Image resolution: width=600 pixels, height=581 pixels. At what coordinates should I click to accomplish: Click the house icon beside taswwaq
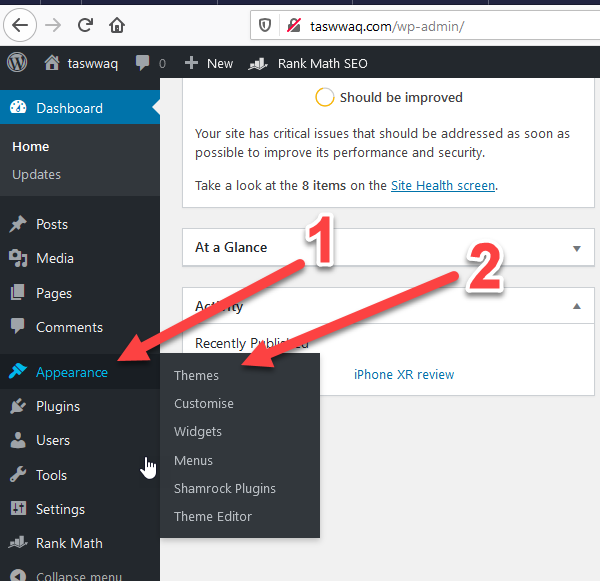click(52, 63)
